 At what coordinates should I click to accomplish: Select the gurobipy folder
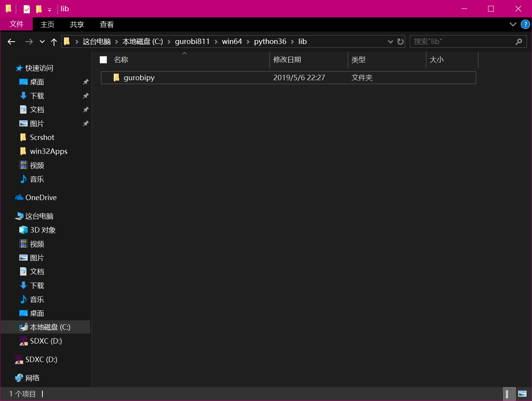pyautogui.click(x=288, y=78)
